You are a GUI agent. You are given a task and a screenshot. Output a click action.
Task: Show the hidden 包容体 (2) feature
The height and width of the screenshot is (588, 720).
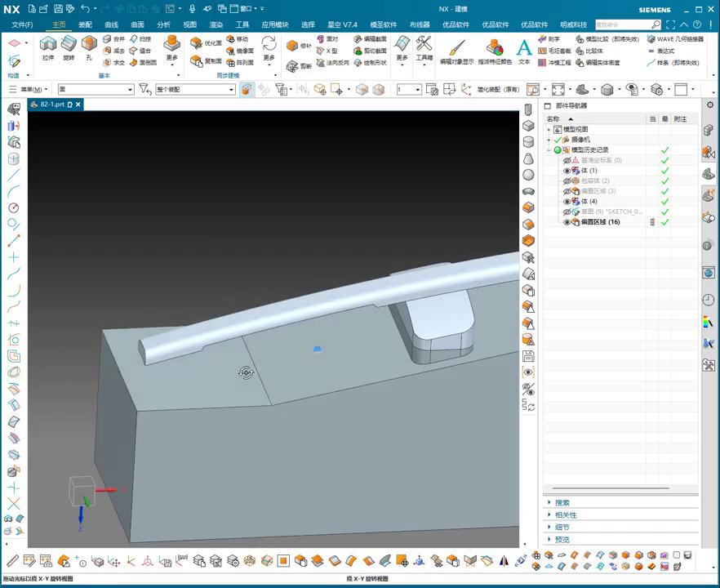coord(567,180)
